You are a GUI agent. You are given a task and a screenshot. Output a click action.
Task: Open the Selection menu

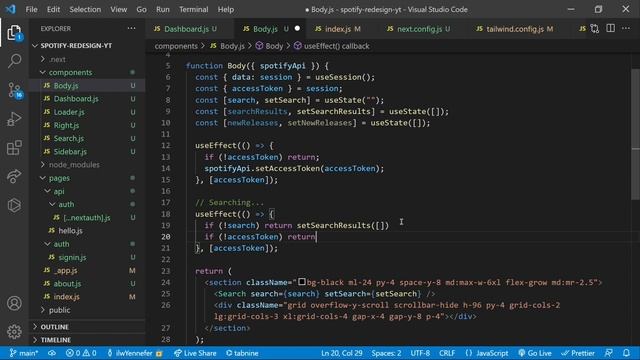coord(85,9)
